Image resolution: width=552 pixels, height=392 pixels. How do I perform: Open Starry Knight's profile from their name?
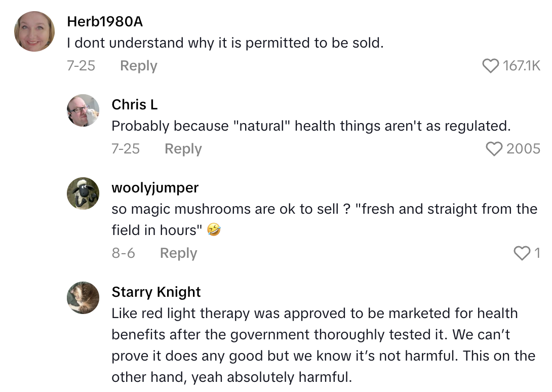point(156,292)
